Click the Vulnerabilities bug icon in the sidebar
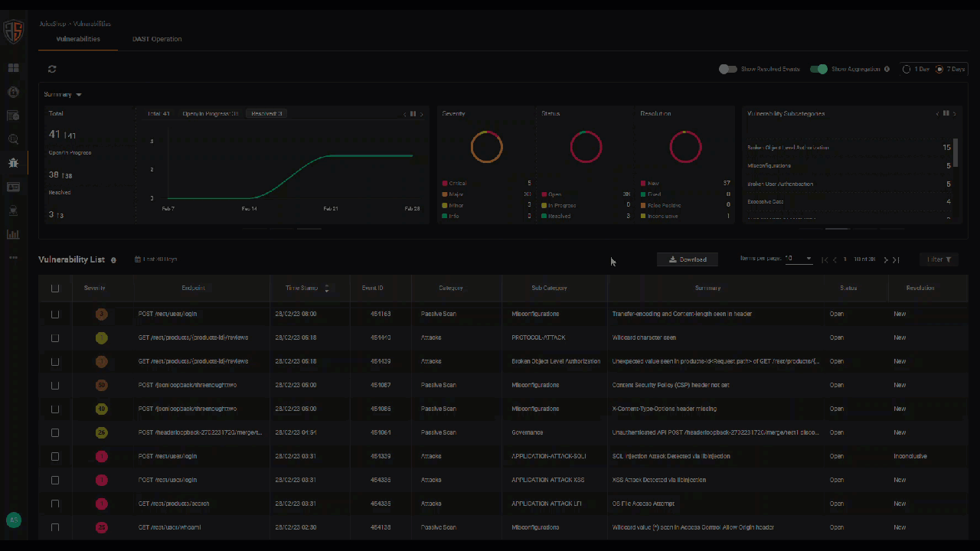The width and height of the screenshot is (980, 551). click(x=13, y=162)
